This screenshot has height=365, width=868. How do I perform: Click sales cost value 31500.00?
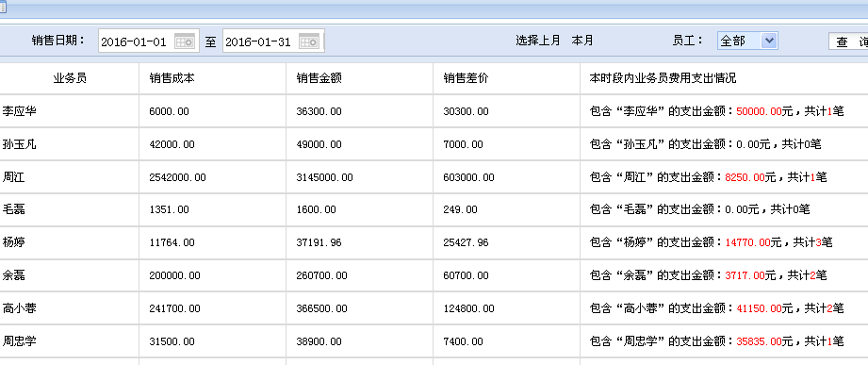[172, 342]
